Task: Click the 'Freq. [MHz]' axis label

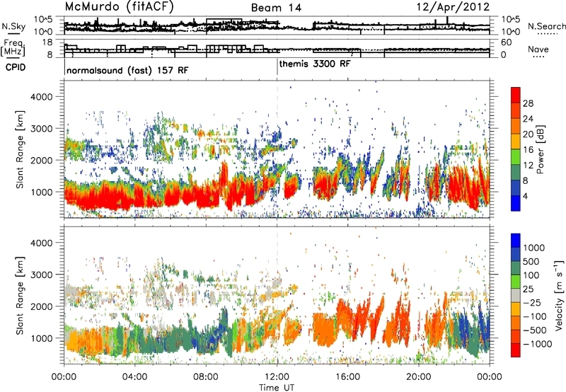Action: pos(13,47)
